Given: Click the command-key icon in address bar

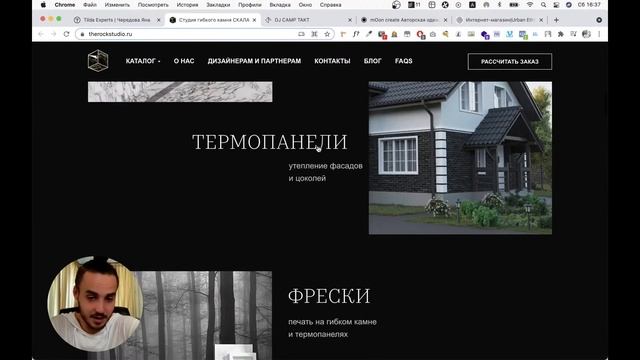Looking at the screenshot, I should point(314,34).
